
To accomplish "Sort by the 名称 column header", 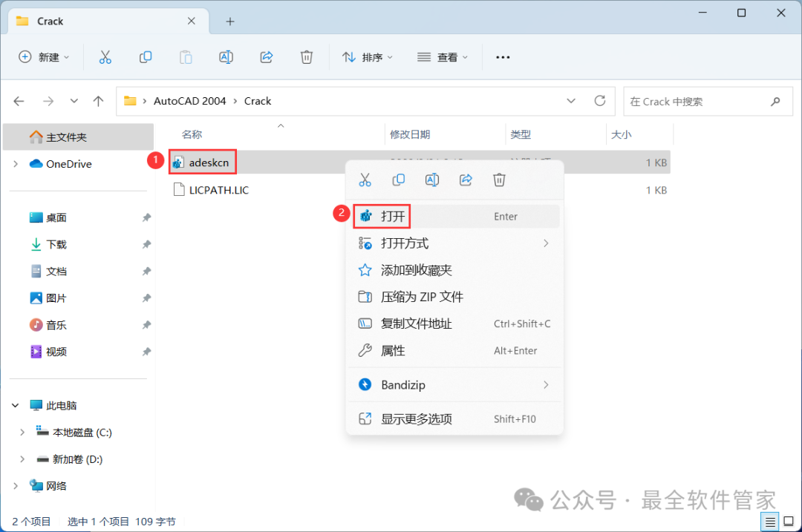I will (192, 134).
